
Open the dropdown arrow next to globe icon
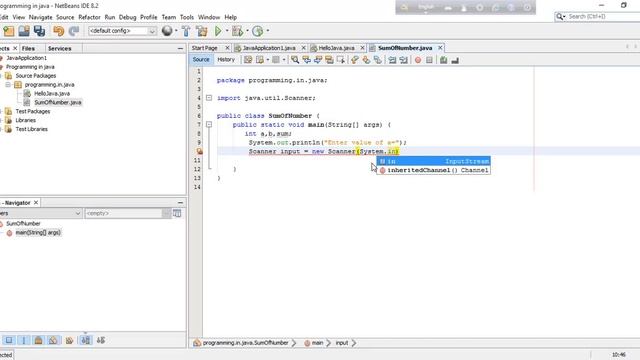(x=176, y=31)
